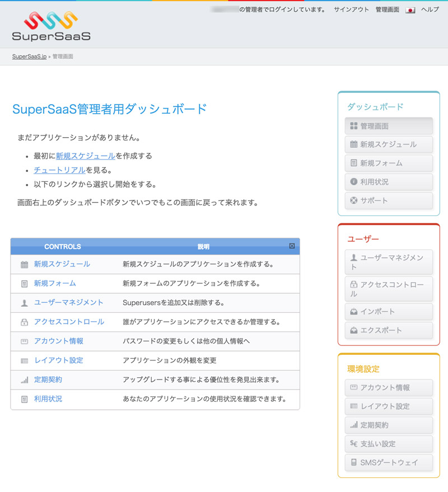This screenshot has height=492, width=448.
Task: Click the 環境設定 sidebar heading
Action: pyautogui.click(x=363, y=369)
